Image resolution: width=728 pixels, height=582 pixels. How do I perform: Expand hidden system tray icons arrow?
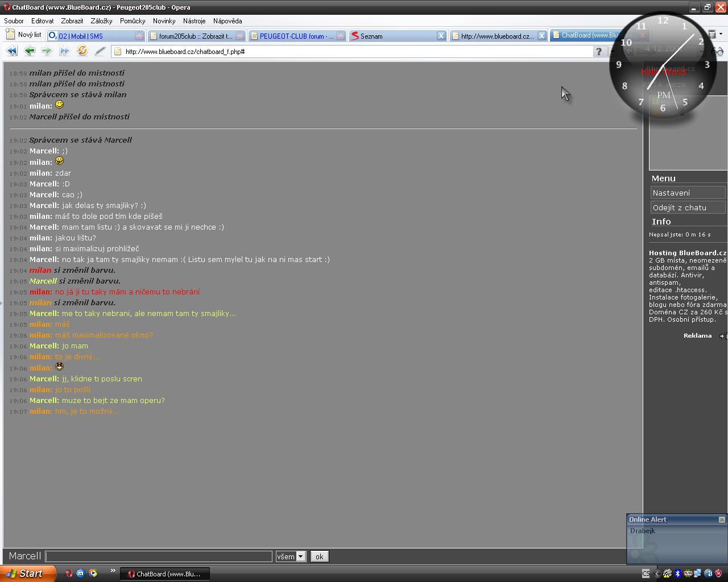point(657,573)
